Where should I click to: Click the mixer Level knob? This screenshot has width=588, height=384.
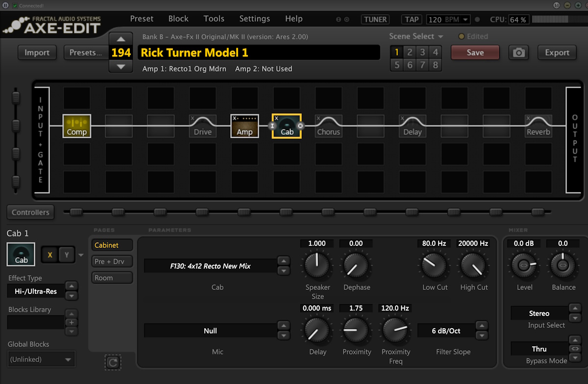(x=524, y=265)
